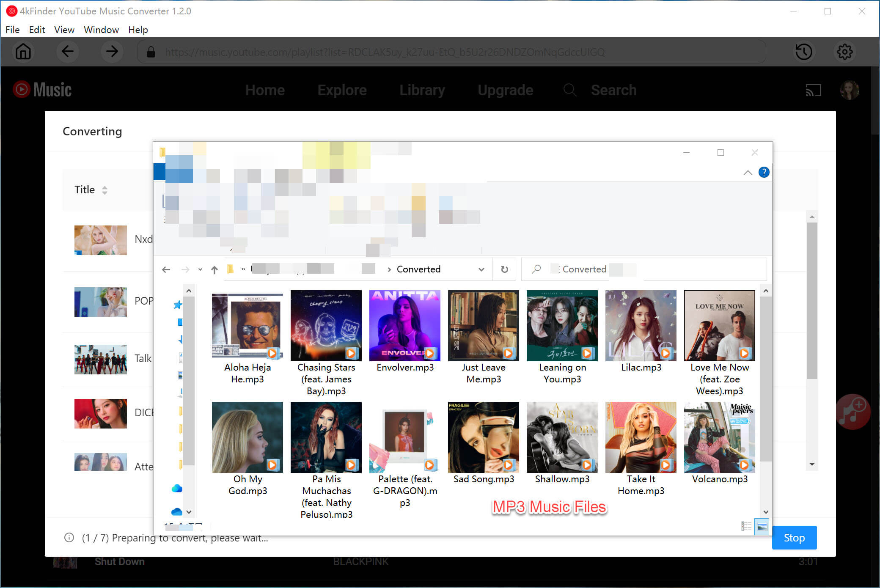Switch to large thumbnails view
880x588 pixels.
761,527
